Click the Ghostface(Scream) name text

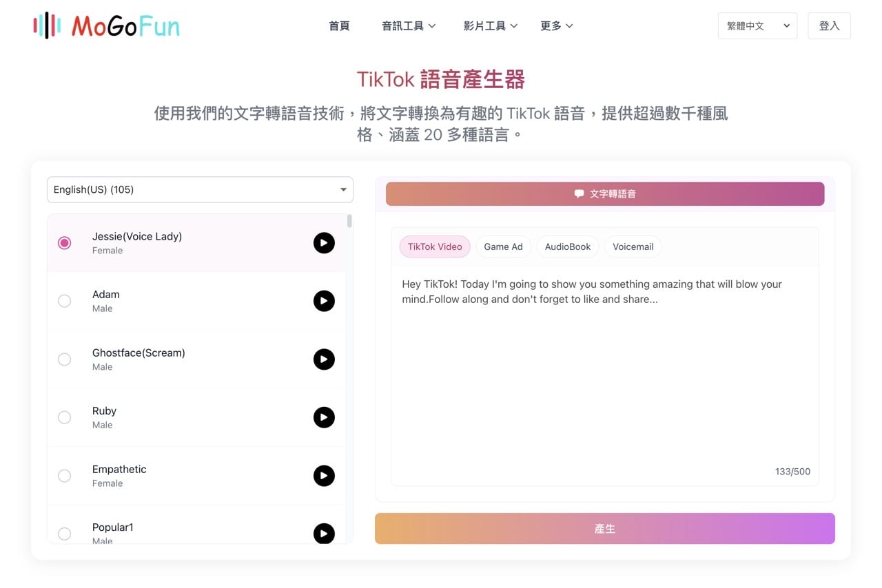[x=139, y=353]
